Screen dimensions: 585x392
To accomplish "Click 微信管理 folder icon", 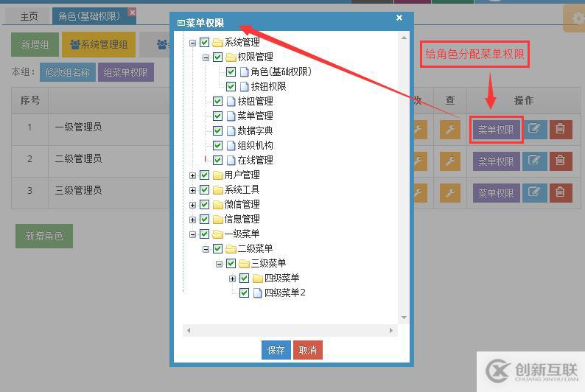I will 217,205.
